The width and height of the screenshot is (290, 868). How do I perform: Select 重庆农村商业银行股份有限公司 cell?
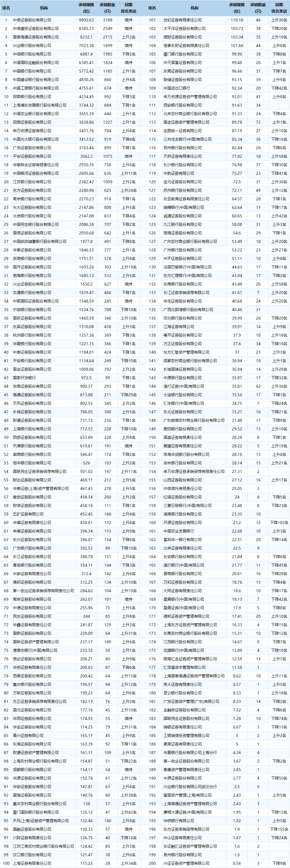(x=39, y=804)
